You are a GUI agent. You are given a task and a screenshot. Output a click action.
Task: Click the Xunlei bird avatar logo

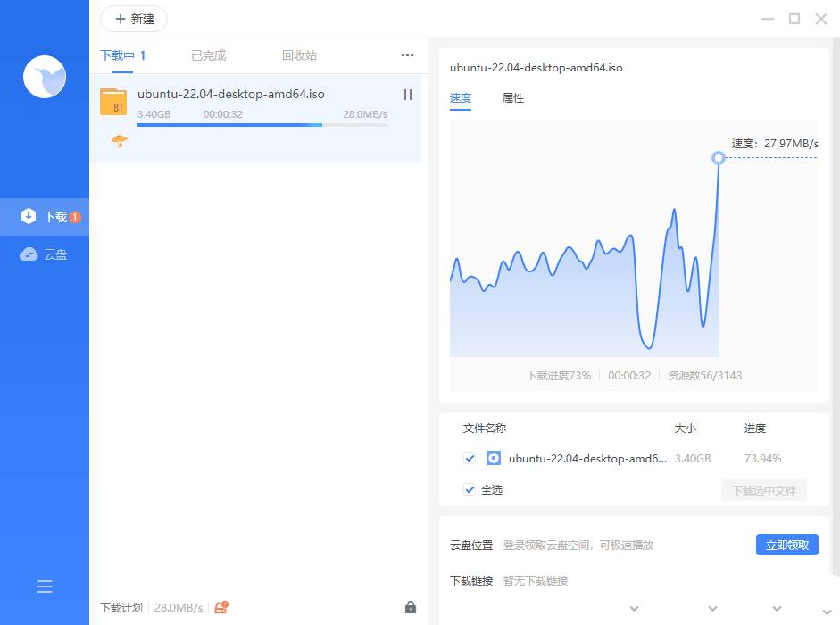tap(45, 77)
